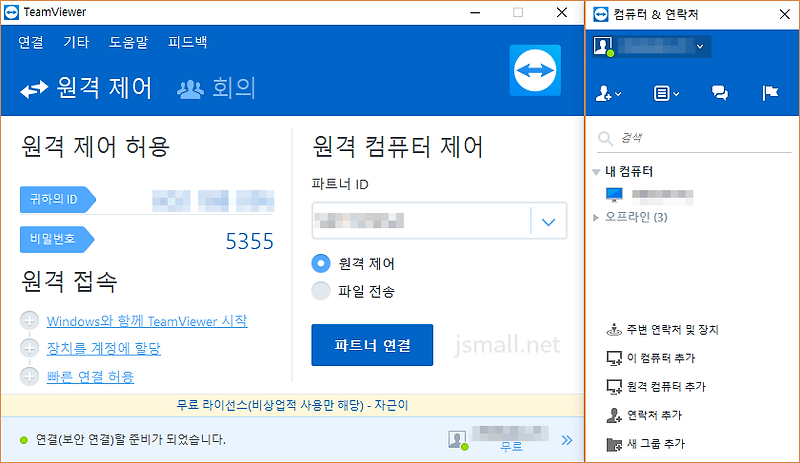
Task: Click 이 컴퓨터 추가
Action: click(x=651, y=358)
